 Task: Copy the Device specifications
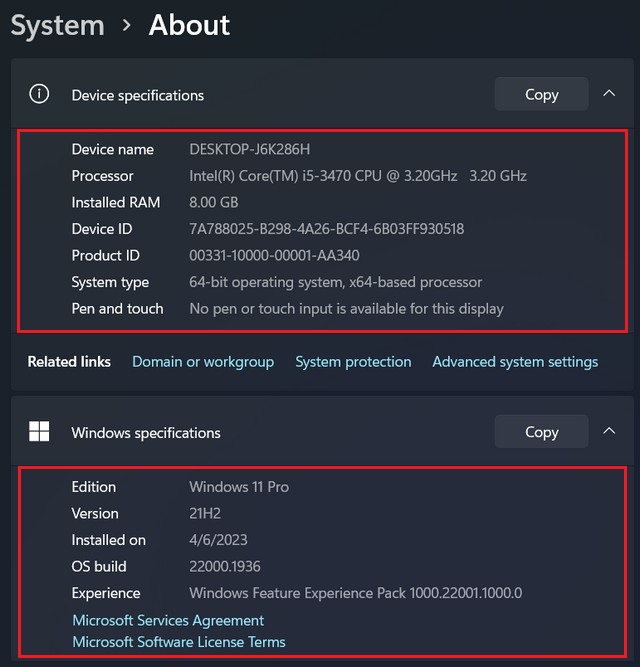click(541, 94)
